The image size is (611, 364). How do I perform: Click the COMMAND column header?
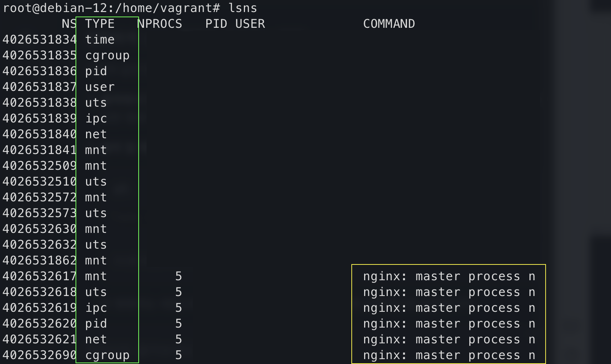coord(389,24)
